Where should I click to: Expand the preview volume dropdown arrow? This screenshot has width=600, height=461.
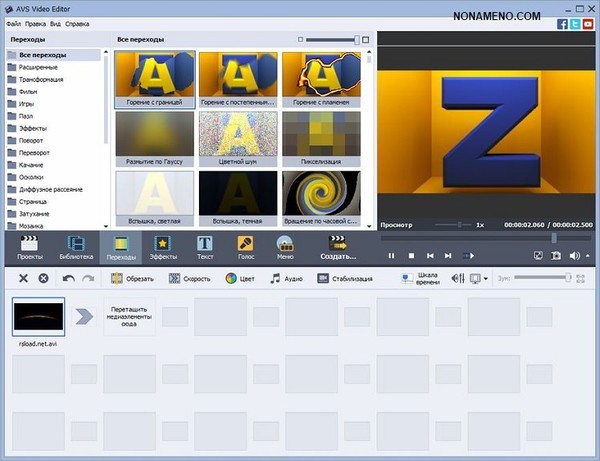click(587, 256)
